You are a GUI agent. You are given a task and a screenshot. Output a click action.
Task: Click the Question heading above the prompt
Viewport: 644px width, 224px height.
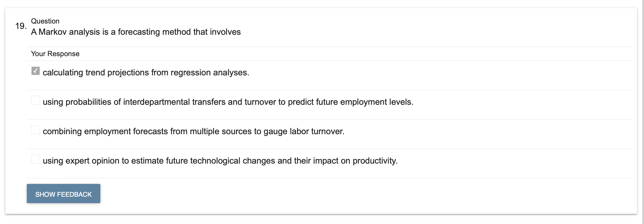[45, 21]
